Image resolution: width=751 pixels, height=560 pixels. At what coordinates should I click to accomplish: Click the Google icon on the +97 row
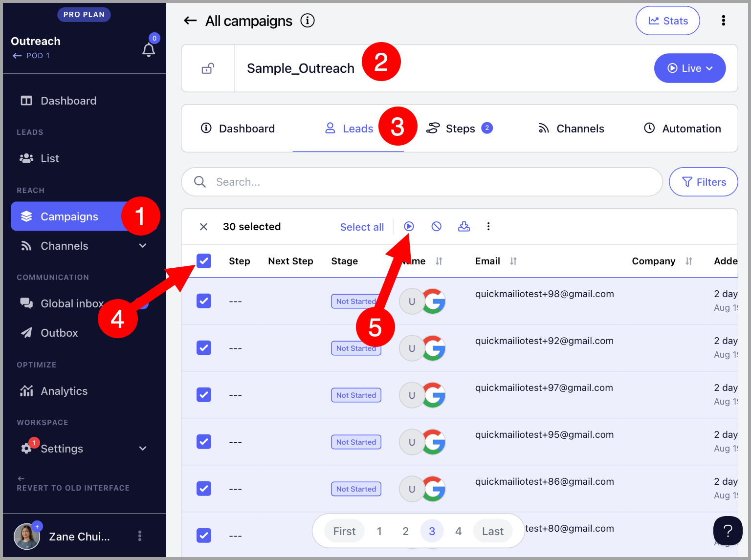point(434,395)
